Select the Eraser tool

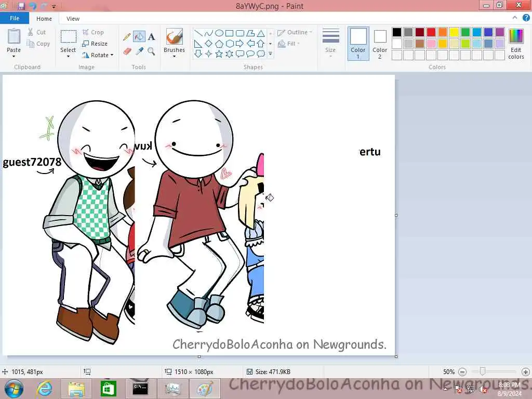(x=127, y=51)
